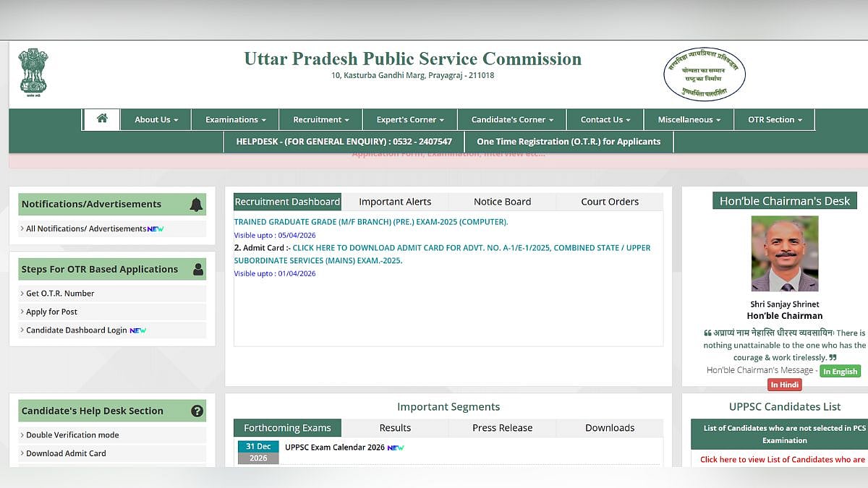Open One Time Registration for Applicants
The image size is (868, 488).
point(569,142)
